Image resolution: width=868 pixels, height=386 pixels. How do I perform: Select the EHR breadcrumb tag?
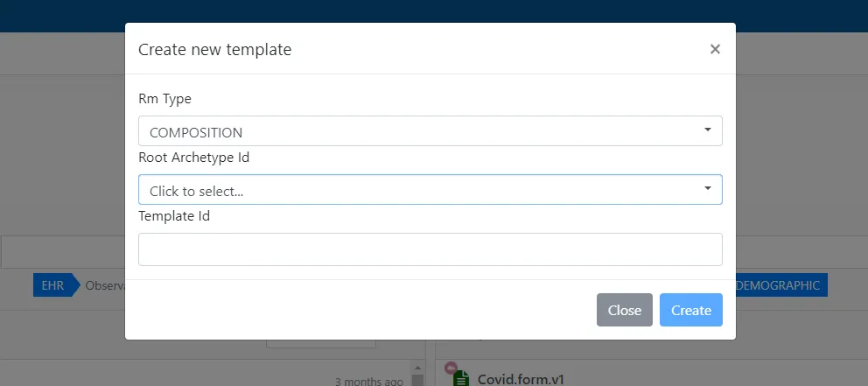(52, 285)
